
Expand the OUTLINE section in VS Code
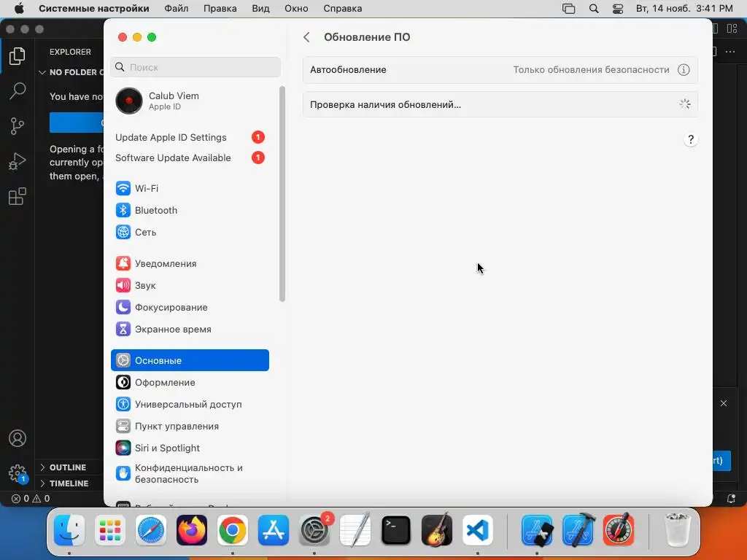68,467
